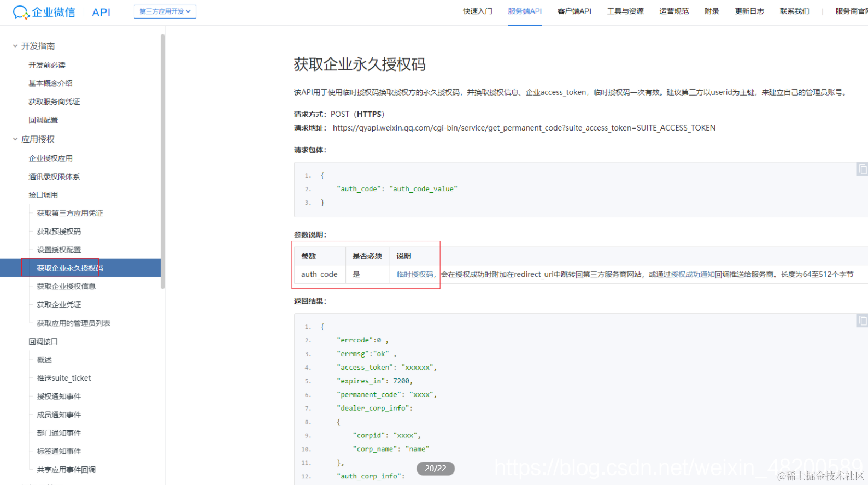The width and height of the screenshot is (868, 485).
Task: Open the 快速入门 tab
Action: click(478, 11)
